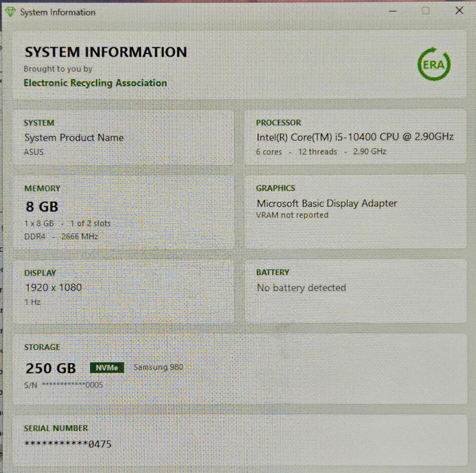Click the '1920 x 1080' resolution value
The height and width of the screenshot is (473, 476).
(x=54, y=287)
